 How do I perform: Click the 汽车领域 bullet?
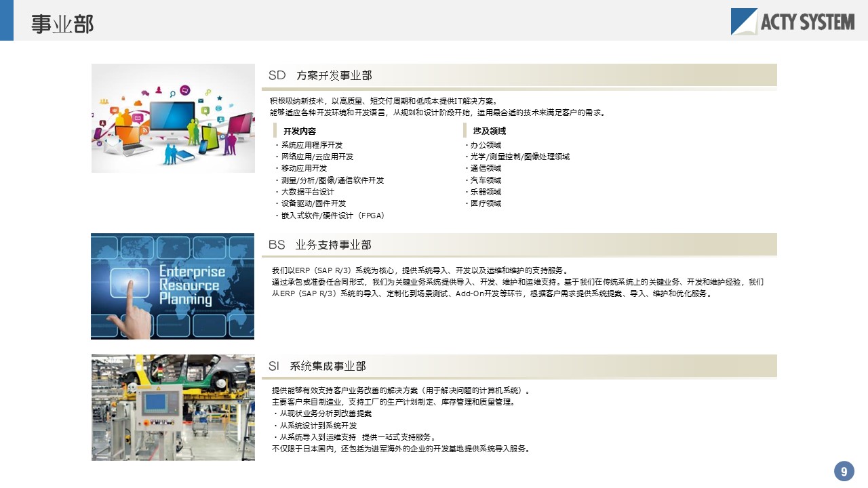click(x=483, y=180)
